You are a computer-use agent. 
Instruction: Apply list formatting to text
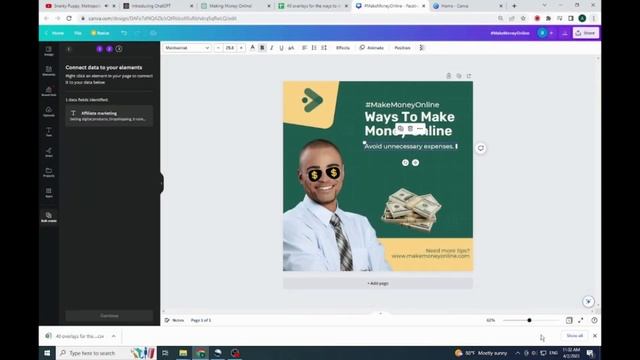(314, 48)
